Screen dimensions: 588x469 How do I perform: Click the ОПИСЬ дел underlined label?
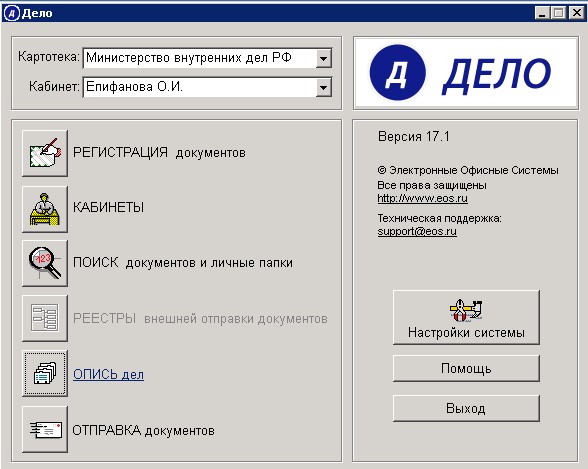(x=108, y=374)
